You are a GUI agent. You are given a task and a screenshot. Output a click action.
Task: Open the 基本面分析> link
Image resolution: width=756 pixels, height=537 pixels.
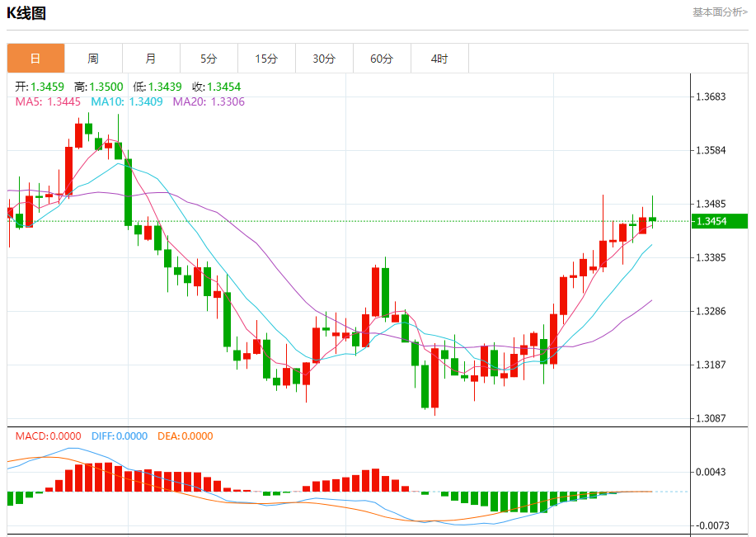click(x=720, y=12)
